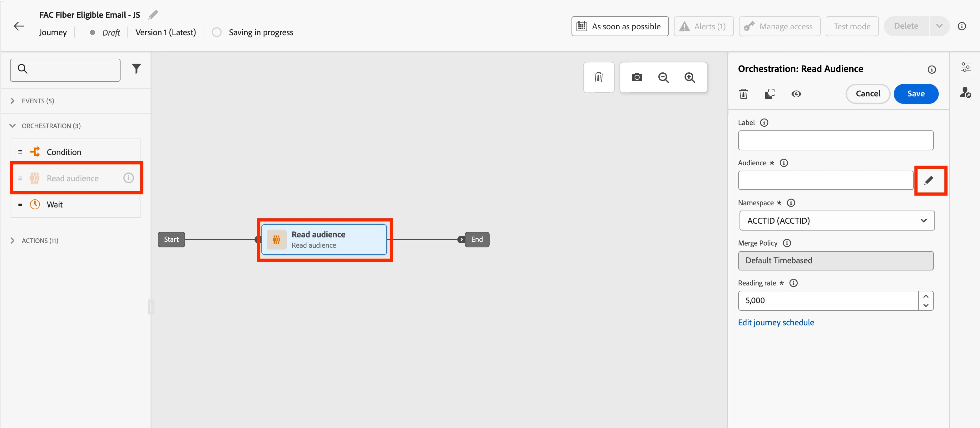This screenshot has height=428, width=980.
Task: Edit the journey name with pencil icon
Action: [x=153, y=15]
